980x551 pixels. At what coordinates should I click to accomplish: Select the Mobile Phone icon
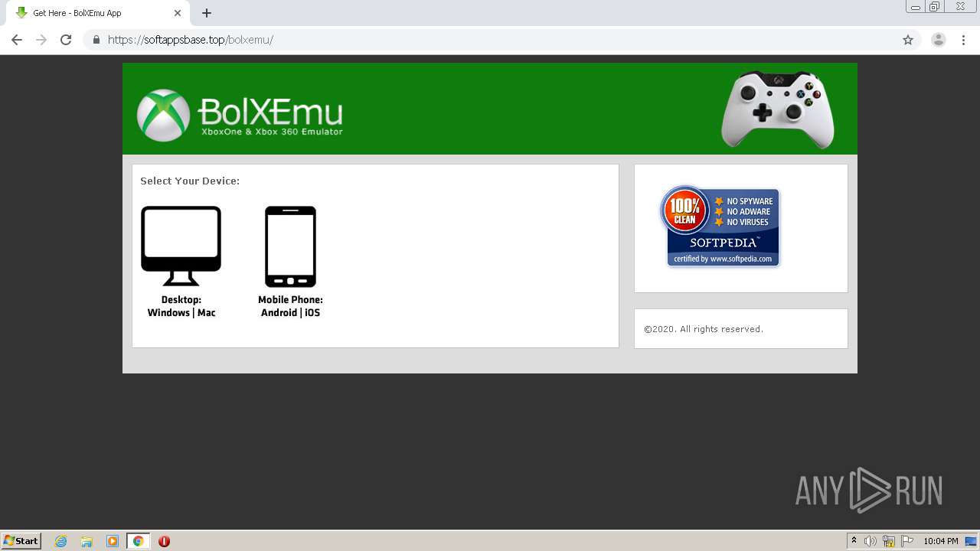[290, 246]
